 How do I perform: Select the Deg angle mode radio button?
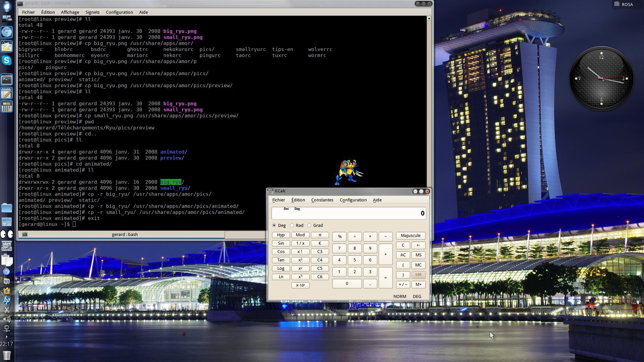(274, 225)
